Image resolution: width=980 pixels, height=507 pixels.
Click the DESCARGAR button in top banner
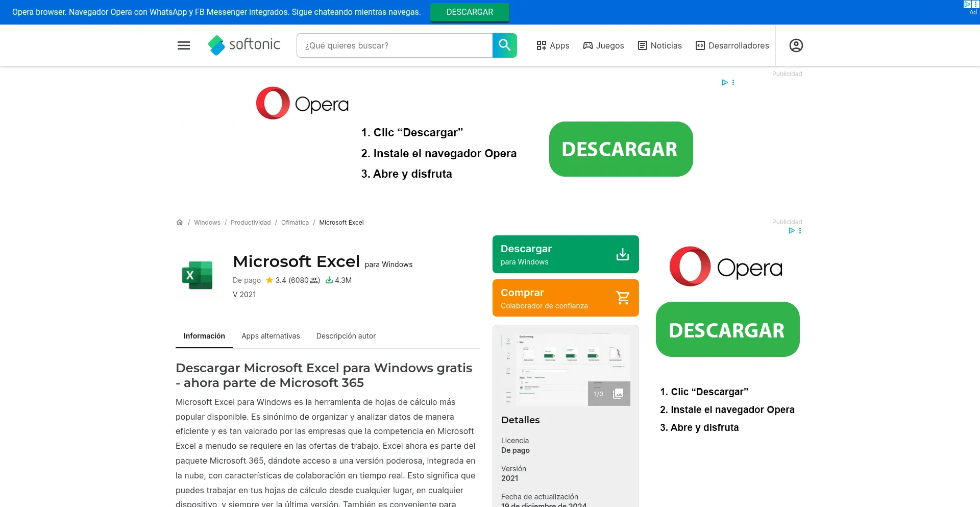(470, 12)
